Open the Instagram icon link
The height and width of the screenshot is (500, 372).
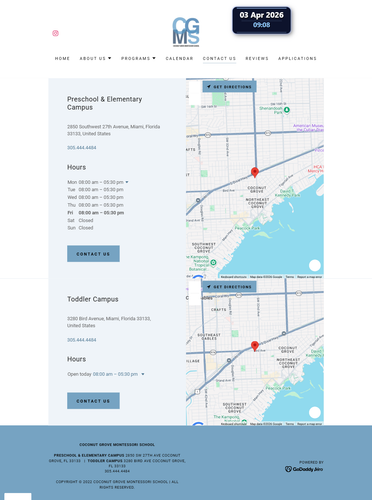coord(55,33)
